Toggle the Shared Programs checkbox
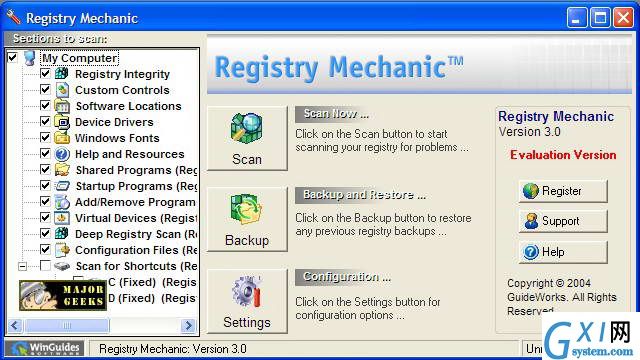Image resolution: width=640 pixels, height=360 pixels. click(x=45, y=169)
